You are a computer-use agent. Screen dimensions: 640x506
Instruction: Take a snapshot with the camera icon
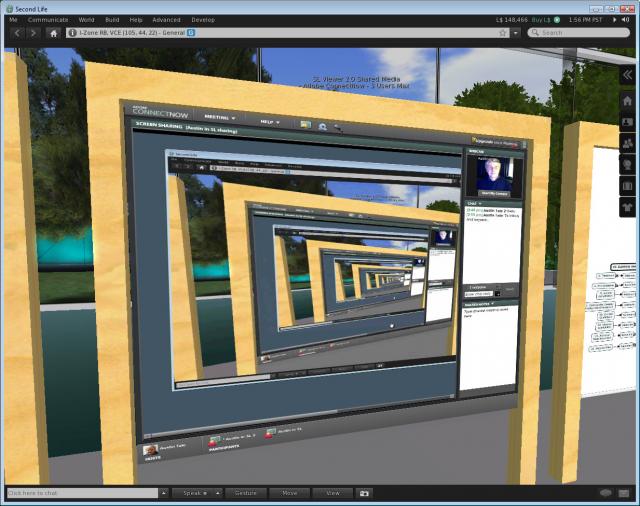pyautogui.click(x=364, y=493)
